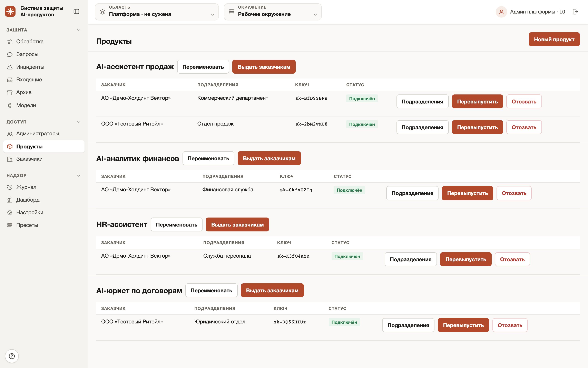The image size is (588, 368).
Task: Click the Запросы chat bubble icon
Action: tap(10, 54)
